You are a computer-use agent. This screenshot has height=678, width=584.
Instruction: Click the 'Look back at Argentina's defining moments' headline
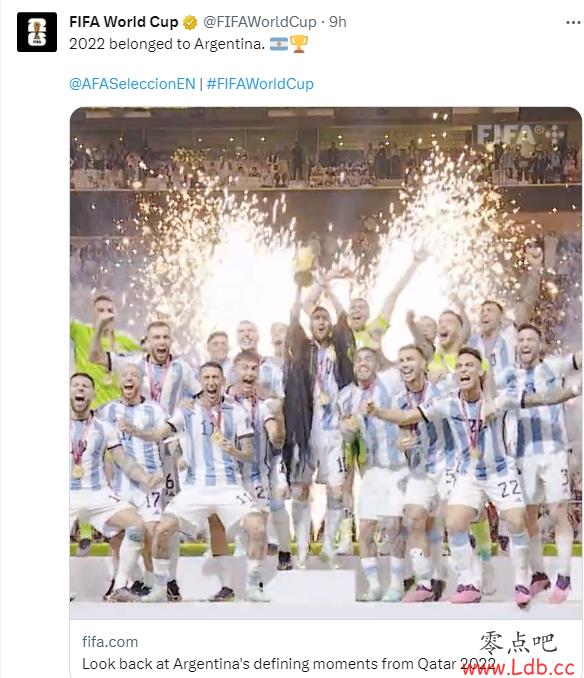pyautogui.click(x=289, y=664)
